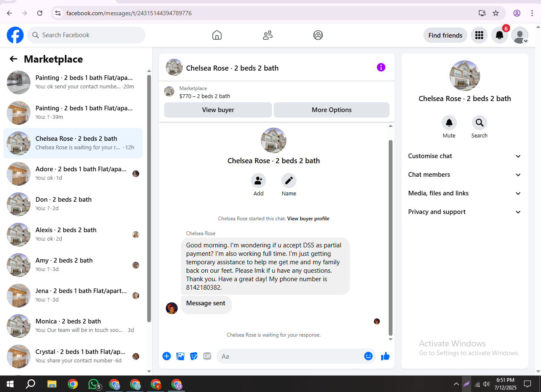Image resolution: width=541 pixels, height=392 pixels.
Task: Open the Crystal 2 beds 1 bath conversation
Action: tap(73, 356)
